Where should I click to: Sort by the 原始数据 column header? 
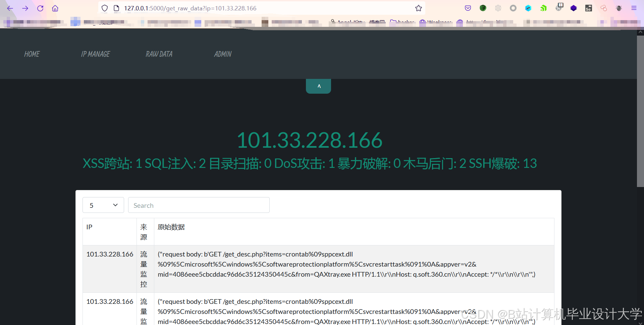354,232
